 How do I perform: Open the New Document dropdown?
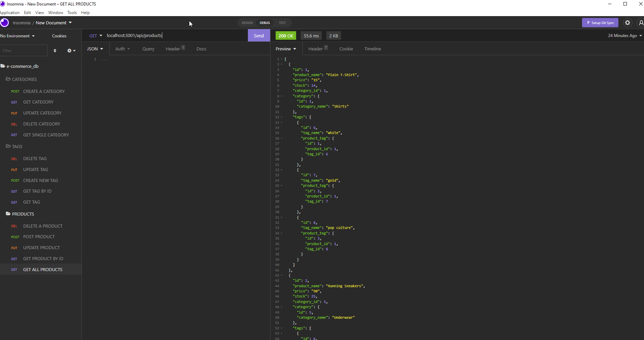click(x=54, y=23)
